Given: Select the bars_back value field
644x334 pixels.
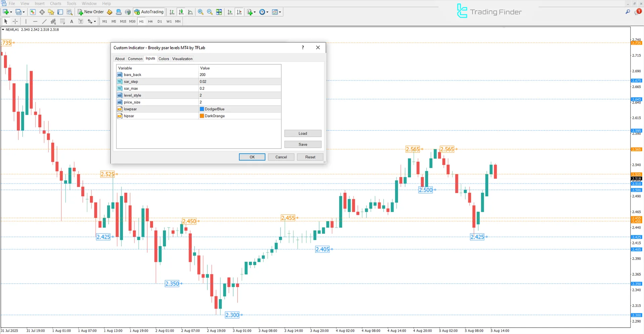Looking at the screenshot, I should click(235, 74).
